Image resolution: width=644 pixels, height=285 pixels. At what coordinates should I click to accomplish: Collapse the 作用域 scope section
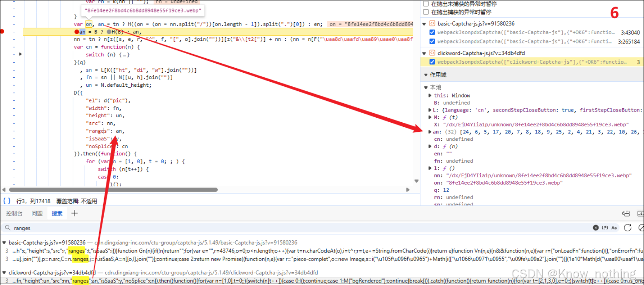[x=426, y=75]
